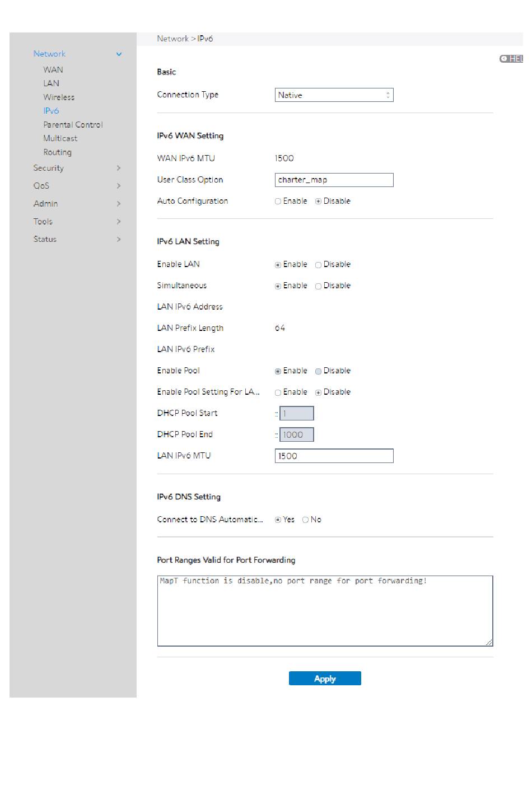Screen dimensions: 532x795
Task: Click the DHCP Pool End field
Action: (x=296, y=435)
